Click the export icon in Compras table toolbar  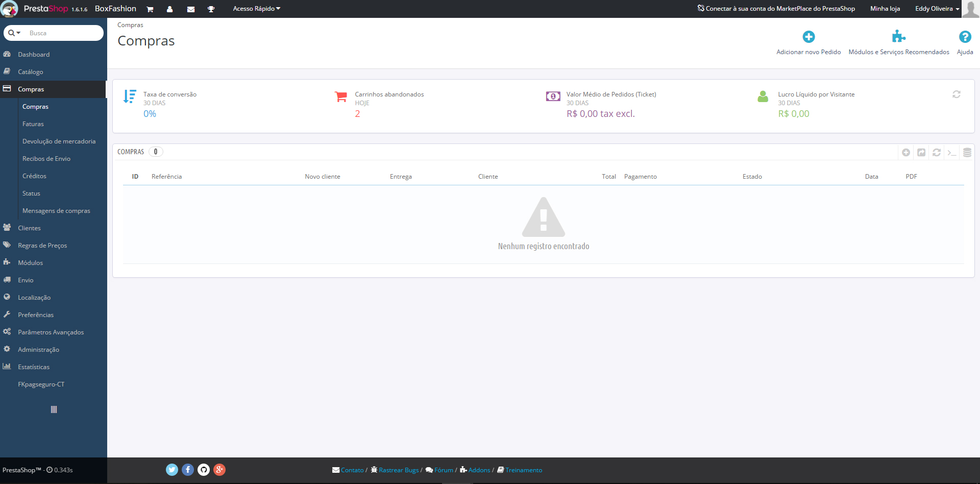coord(921,152)
